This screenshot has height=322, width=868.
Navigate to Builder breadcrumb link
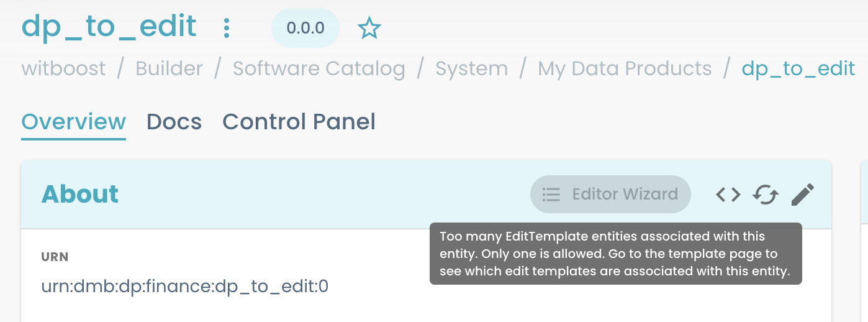coord(169,68)
